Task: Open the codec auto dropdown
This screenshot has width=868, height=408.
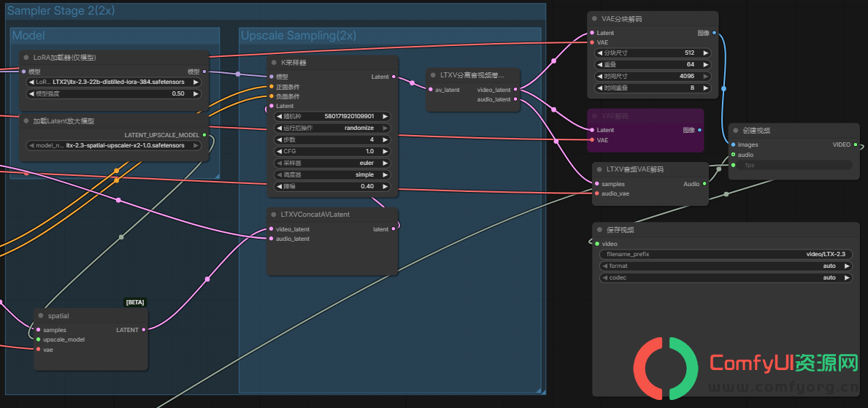Action: point(726,278)
